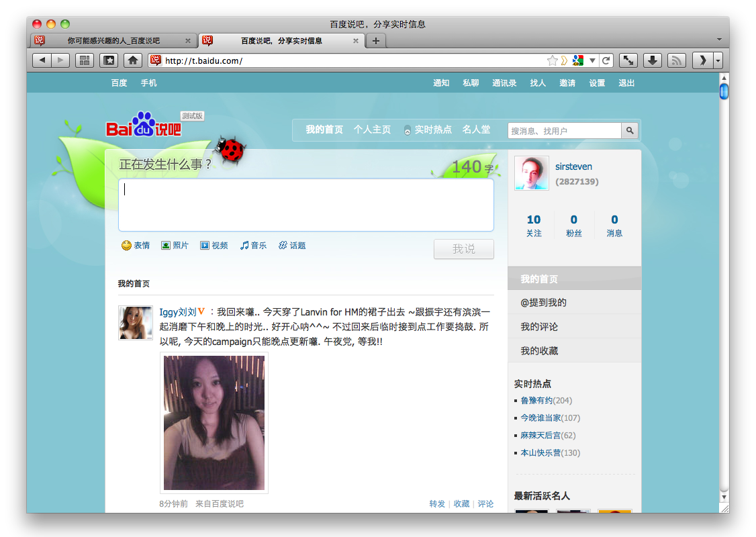Click the right chevron toolbar button
756x537 pixels.
[703, 60]
